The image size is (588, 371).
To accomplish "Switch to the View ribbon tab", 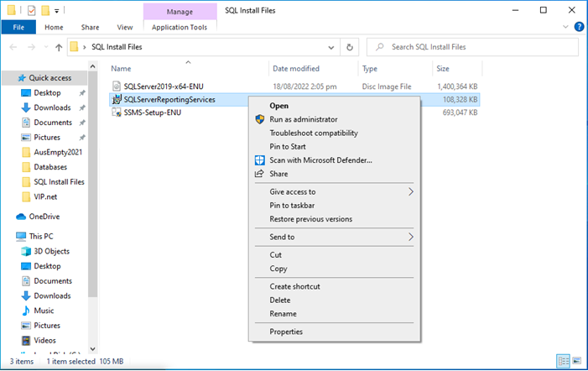I will coord(124,27).
